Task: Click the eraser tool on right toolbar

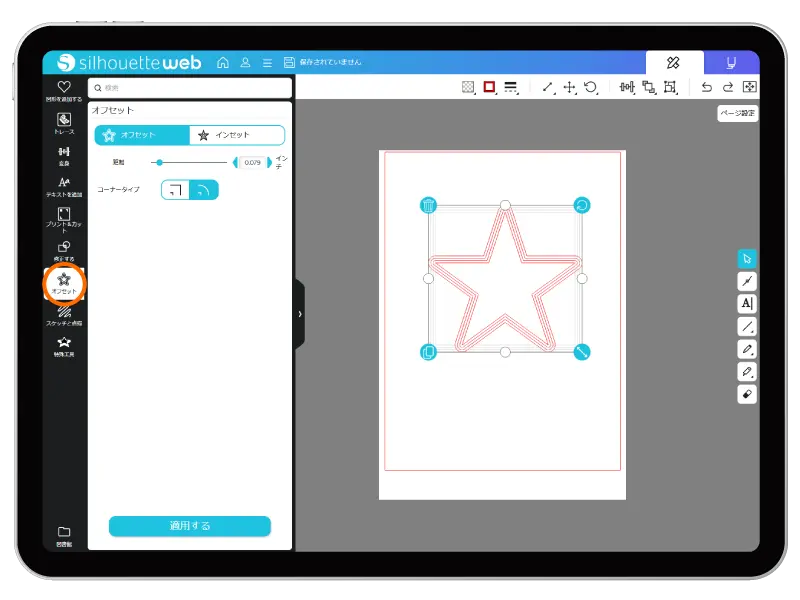Action: pyautogui.click(x=746, y=395)
